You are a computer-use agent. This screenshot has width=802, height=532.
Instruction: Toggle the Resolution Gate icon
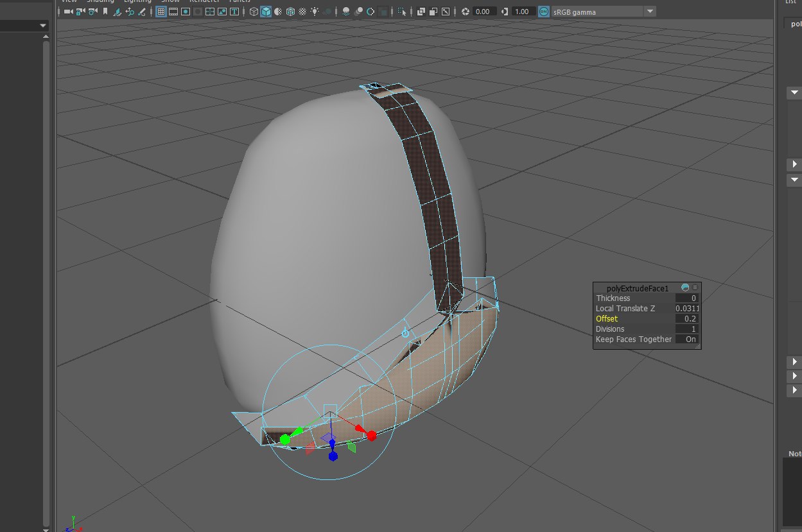tap(186, 12)
